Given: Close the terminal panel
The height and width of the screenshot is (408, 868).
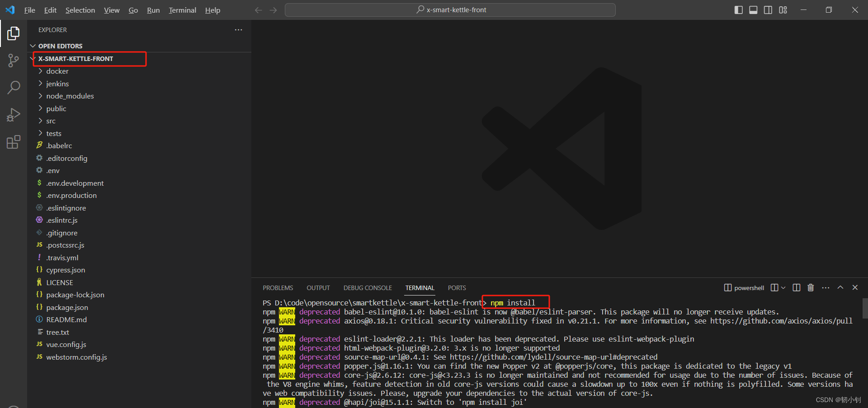Looking at the screenshot, I should click(x=855, y=287).
